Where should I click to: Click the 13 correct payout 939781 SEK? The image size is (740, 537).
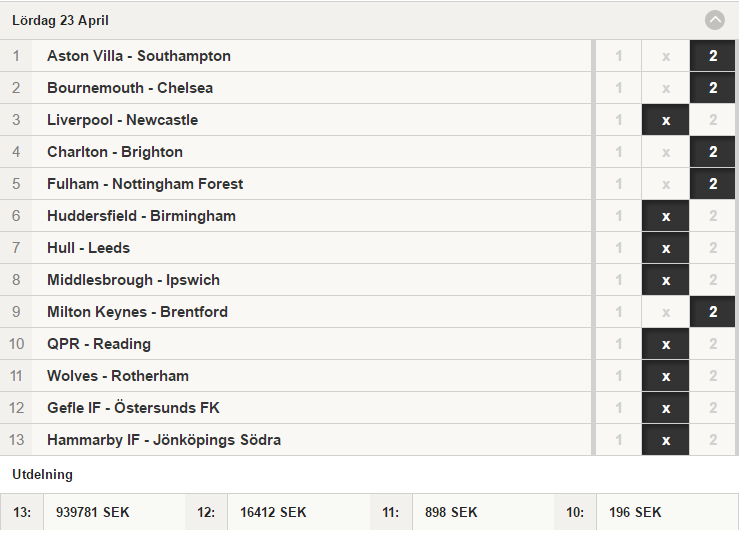(92, 512)
